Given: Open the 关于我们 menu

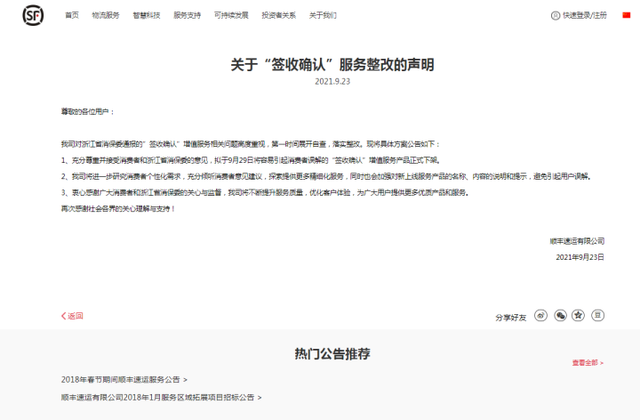Looking at the screenshot, I should [323, 16].
